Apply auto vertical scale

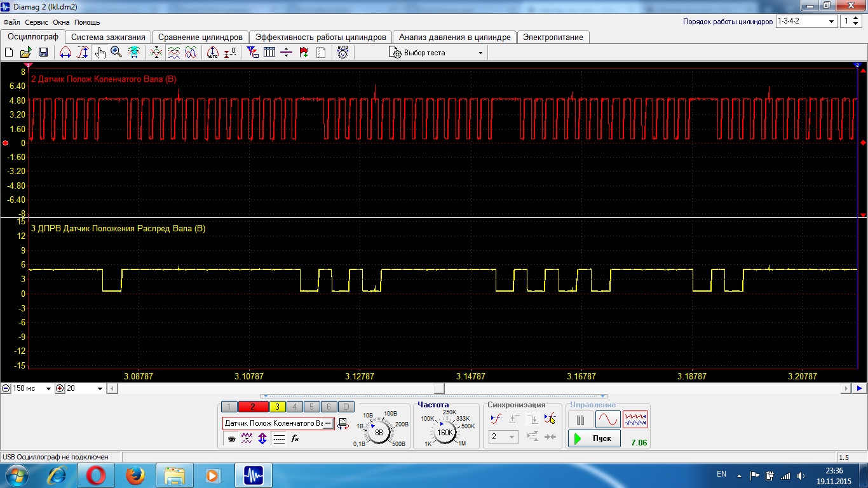213,53
